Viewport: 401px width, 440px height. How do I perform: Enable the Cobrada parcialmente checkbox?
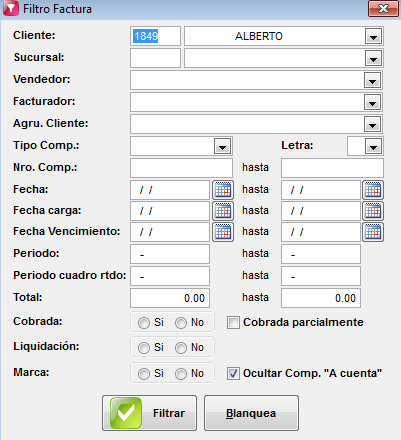pyautogui.click(x=233, y=322)
